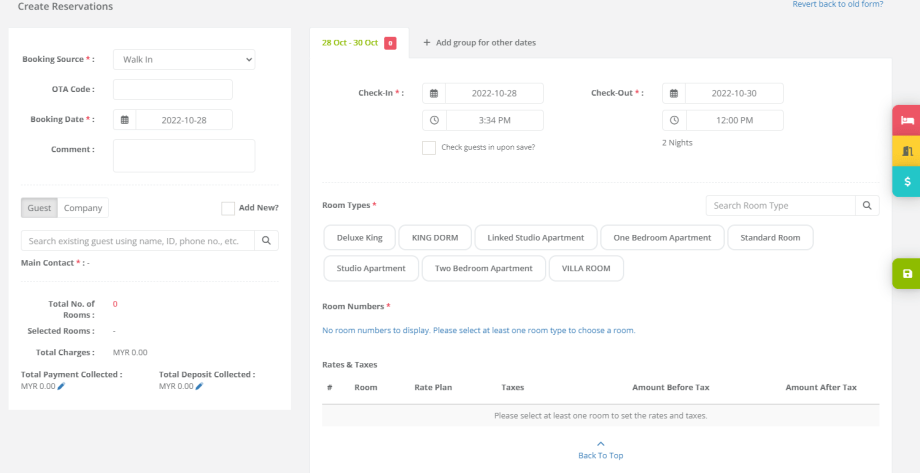Click the Booking Date 2022-10-28 field
Image resolution: width=920 pixels, height=473 pixels.
click(184, 120)
